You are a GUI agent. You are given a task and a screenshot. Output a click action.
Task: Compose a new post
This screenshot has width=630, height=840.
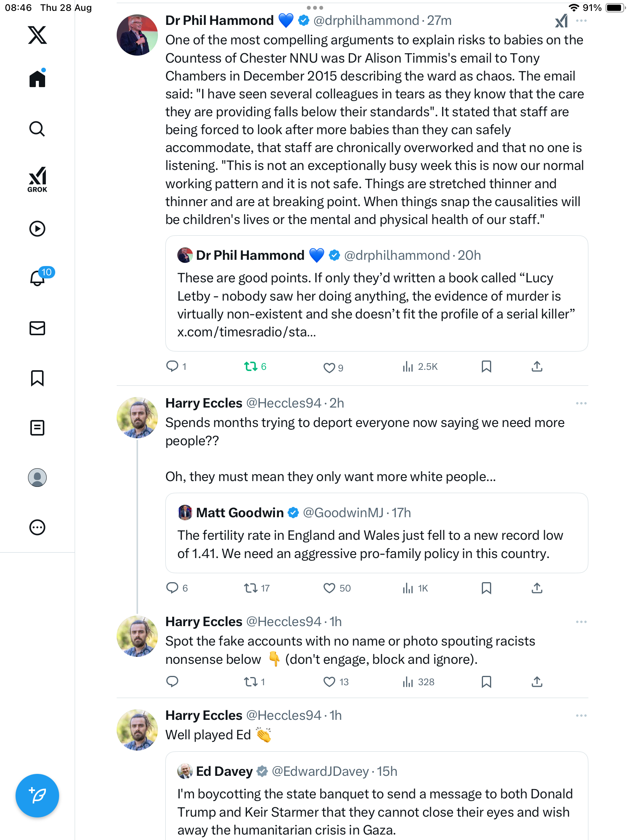click(x=37, y=796)
